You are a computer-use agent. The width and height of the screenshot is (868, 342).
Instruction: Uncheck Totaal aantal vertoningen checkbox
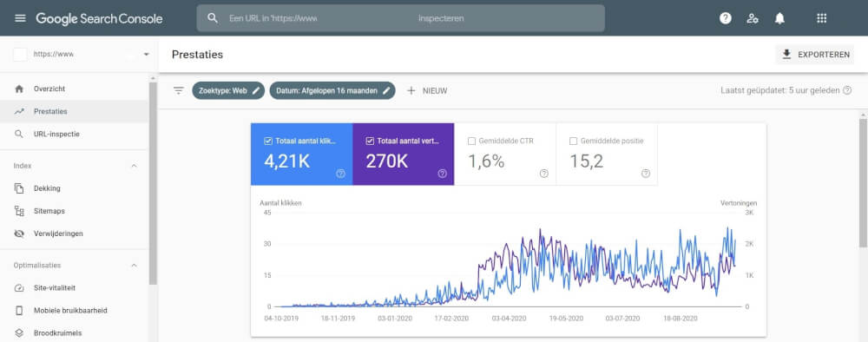[370, 141]
